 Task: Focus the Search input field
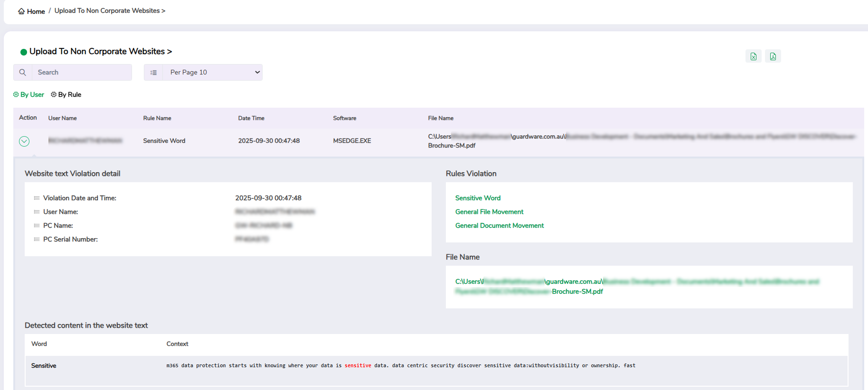82,73
